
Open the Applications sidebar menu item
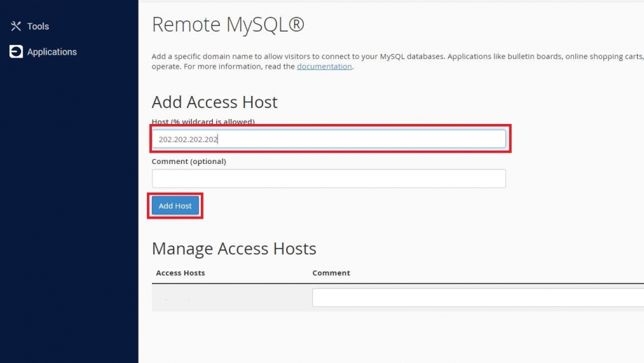(x=52, y=52)
